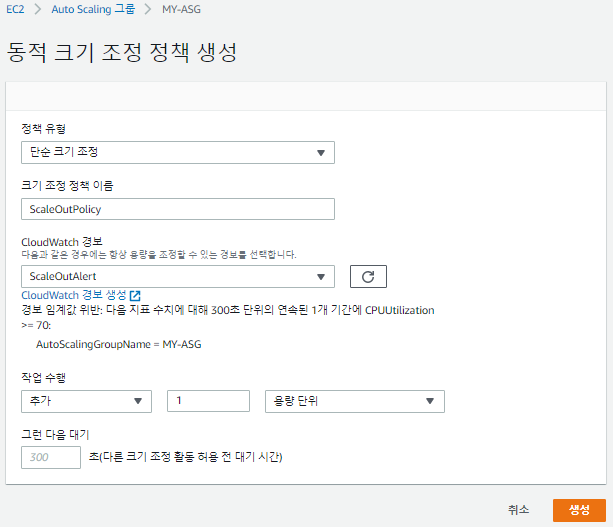Viewport: 613px width, 527px height.
Task: Open the 용량 단위 dropdown
Action: pyautogui.click(x=355, y=401)
